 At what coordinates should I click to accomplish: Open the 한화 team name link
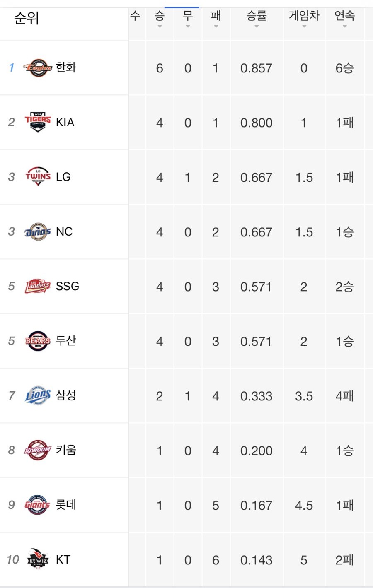pyautogui.click(x=66, y=67)
